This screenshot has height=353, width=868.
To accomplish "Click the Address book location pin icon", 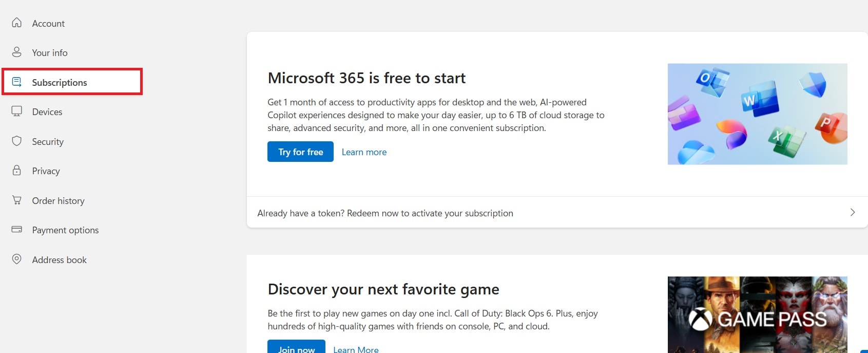I will click(x=17, y=259).
